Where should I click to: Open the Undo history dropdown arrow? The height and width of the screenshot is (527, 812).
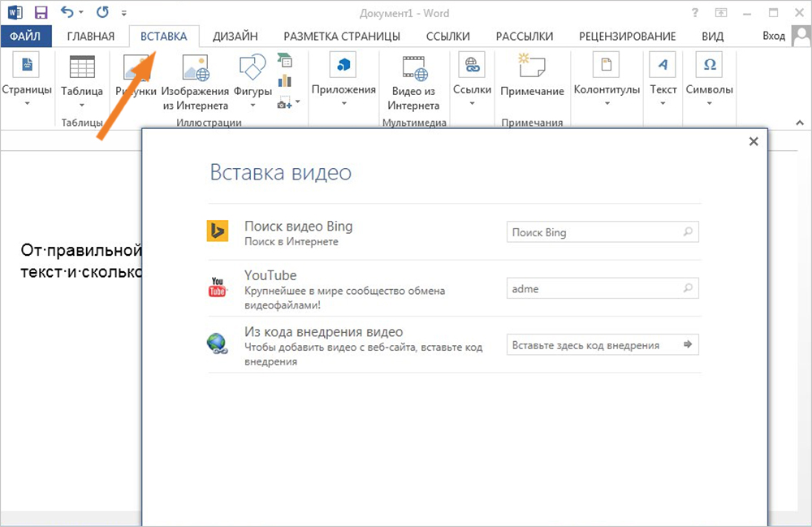click(81, 12)
